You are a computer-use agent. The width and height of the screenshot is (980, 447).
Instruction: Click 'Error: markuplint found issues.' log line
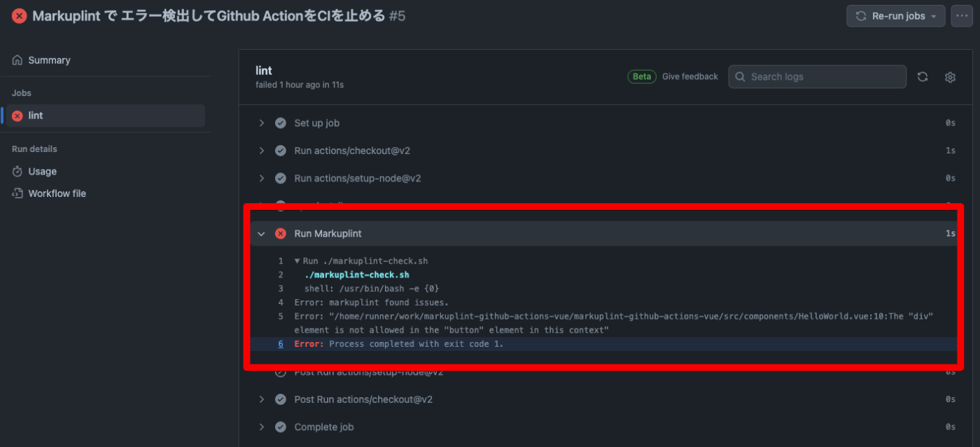[371, 303]
